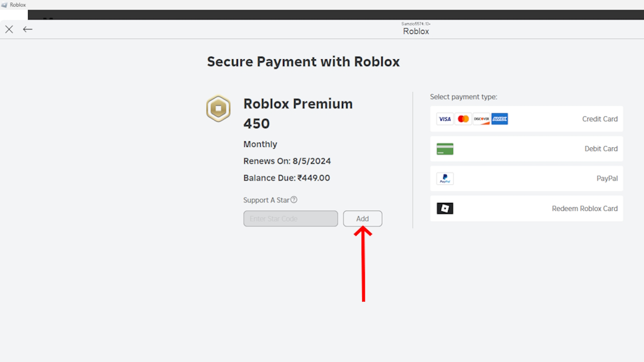Screen dimensions: 644x362
Task: Click the green debit card icon
Action: coord(445,149)
